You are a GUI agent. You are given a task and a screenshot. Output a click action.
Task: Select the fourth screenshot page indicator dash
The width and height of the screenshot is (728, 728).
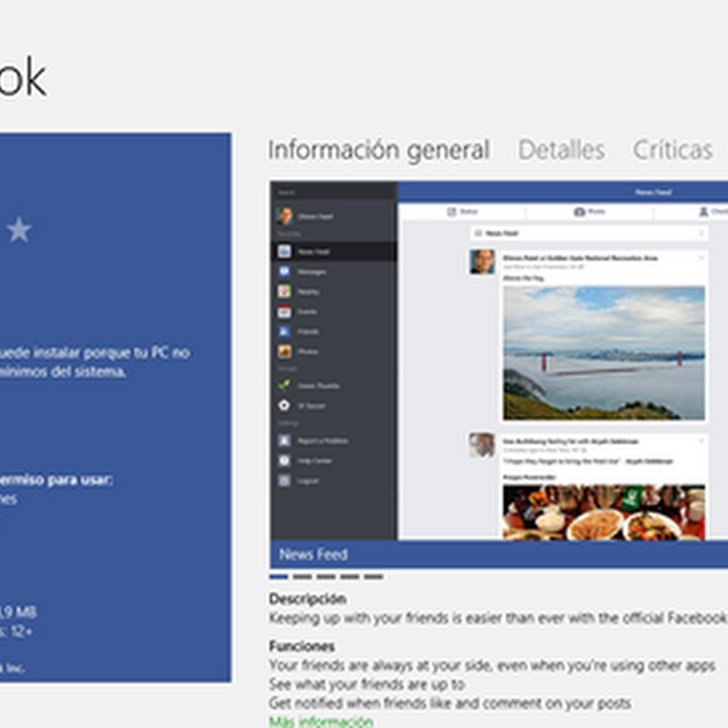coord(349,577)
